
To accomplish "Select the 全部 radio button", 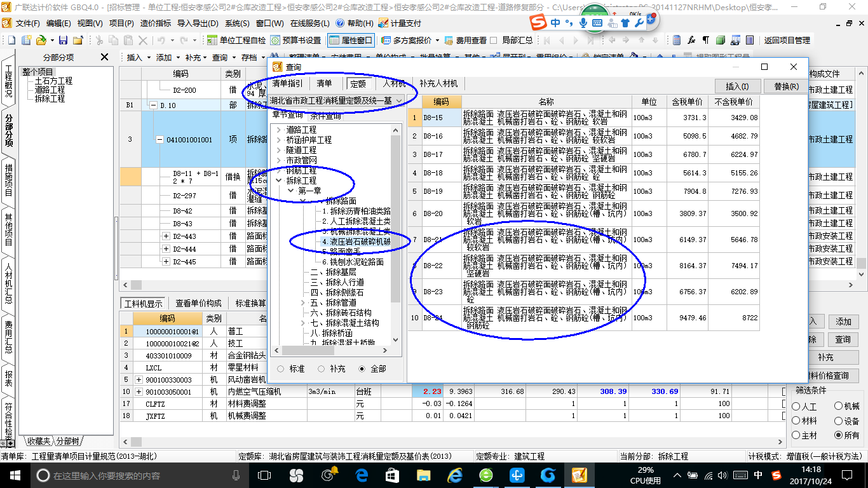I will 362,369.
